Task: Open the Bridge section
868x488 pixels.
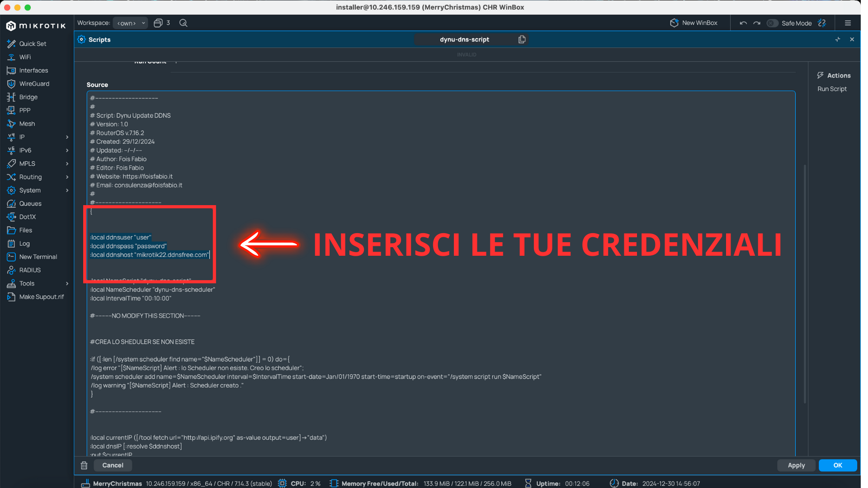Action: click(28, 97)
